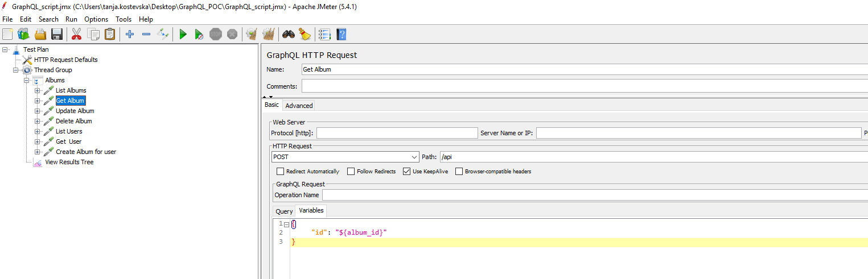The width and height of the screenshot is (868, 279).
Task: Enable the Follow Redirects checkbox
Action: click(x=351, y=171)
